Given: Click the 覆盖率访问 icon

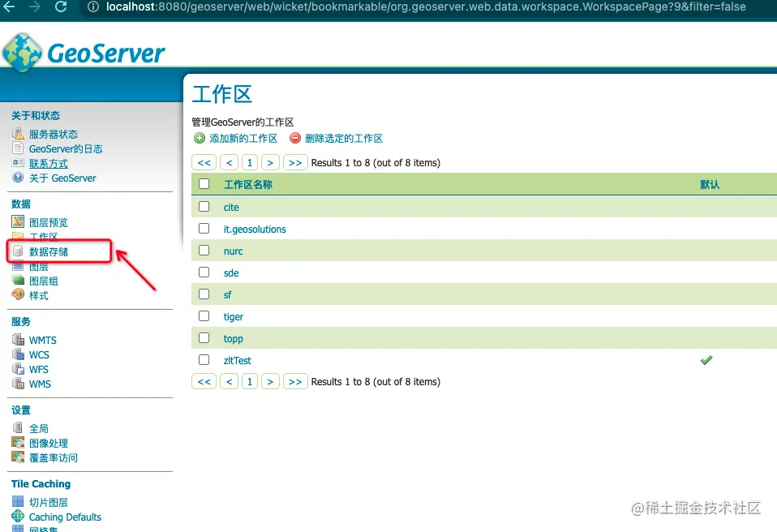Looking at the screenshot, I should coord(18,457).
